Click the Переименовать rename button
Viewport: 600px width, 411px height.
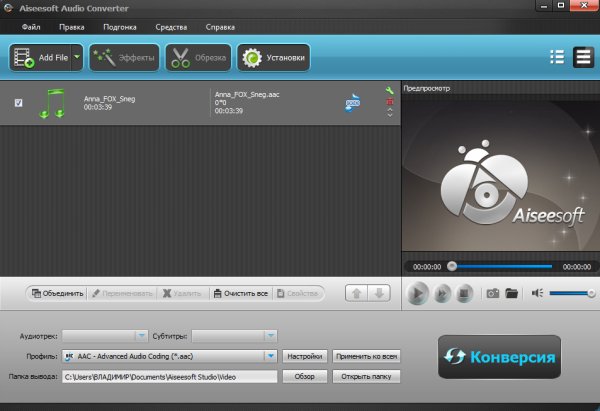click(x=122, y=294)
